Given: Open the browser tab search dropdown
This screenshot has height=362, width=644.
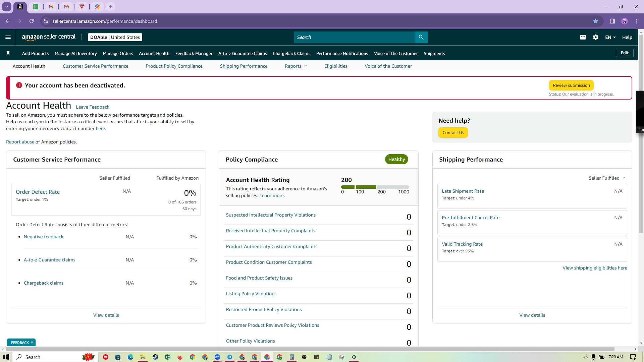Looking at the screenshot, I should click(7, 7).
